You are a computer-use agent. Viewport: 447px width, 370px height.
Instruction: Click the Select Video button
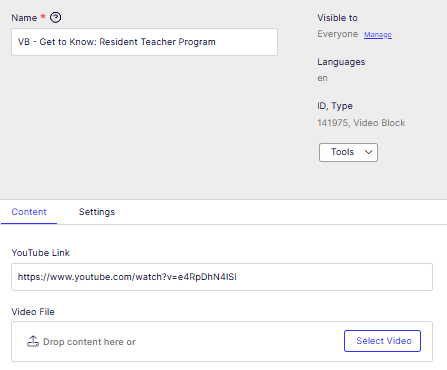click(x=382, y=341)
